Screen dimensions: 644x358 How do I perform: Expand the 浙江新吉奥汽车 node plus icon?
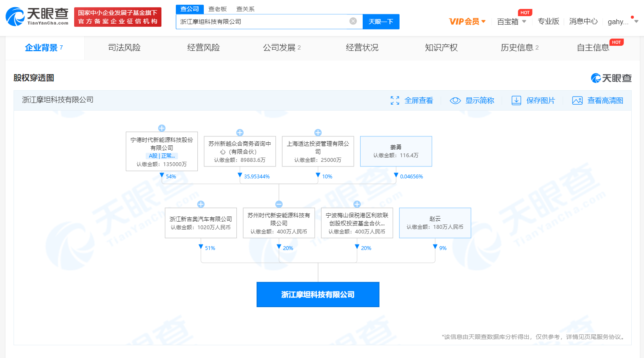tap(201, 204)
